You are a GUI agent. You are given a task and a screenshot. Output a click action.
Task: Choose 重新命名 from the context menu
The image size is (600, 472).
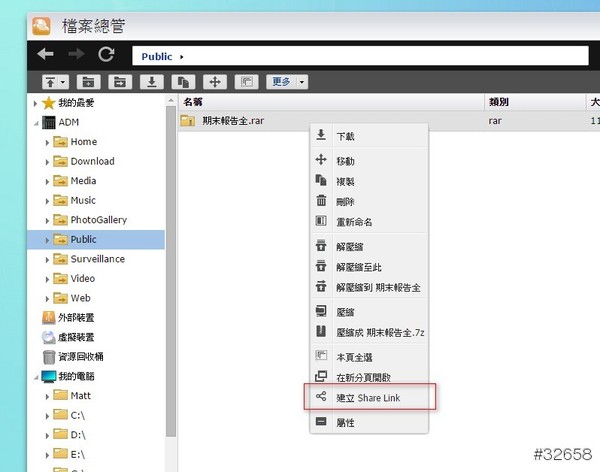click(x=369, y=222)
